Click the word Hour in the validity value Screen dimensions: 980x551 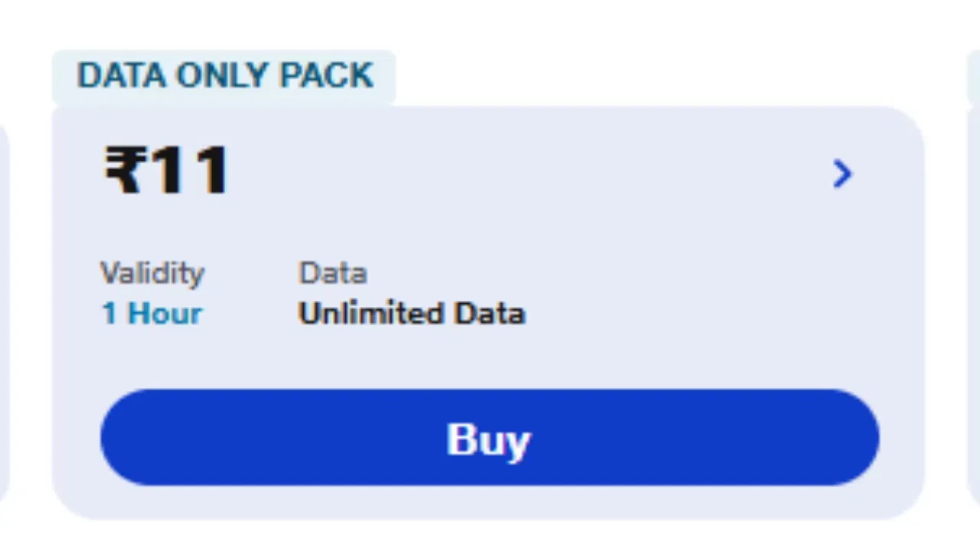coord(165,313)
